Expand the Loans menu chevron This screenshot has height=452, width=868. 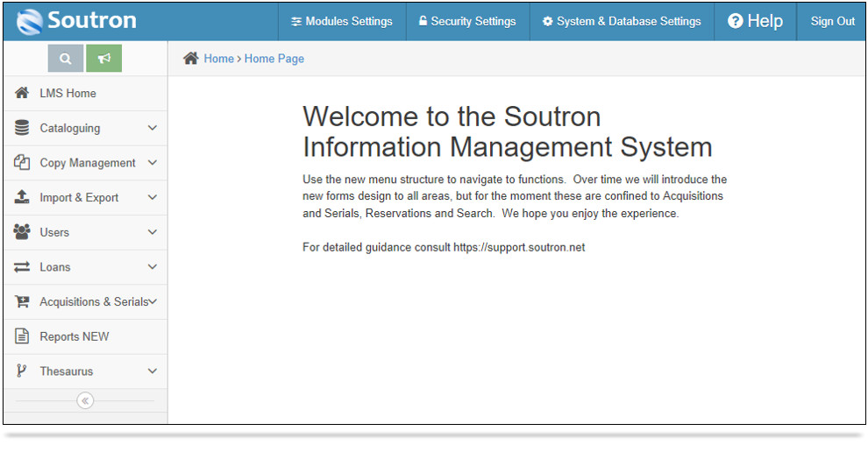(153, 266)
